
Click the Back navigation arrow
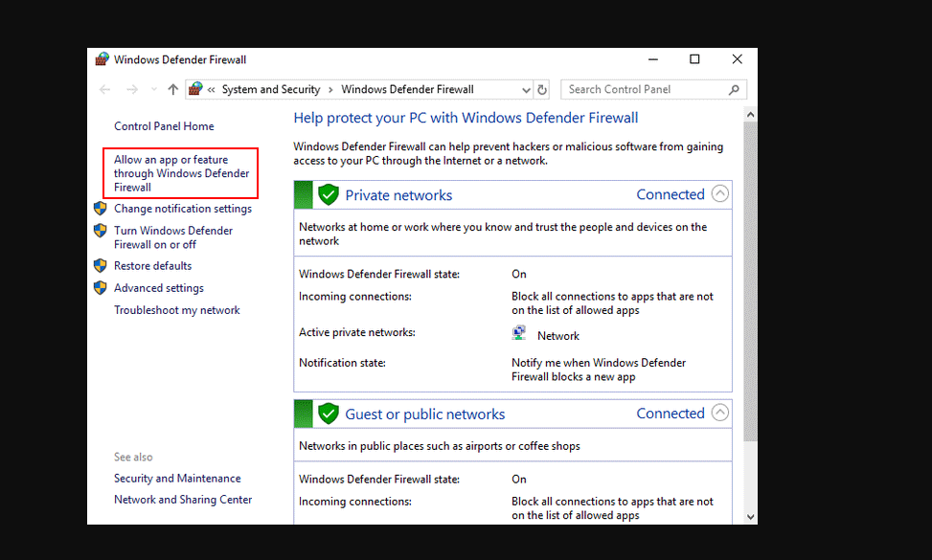tap(105, 90)
